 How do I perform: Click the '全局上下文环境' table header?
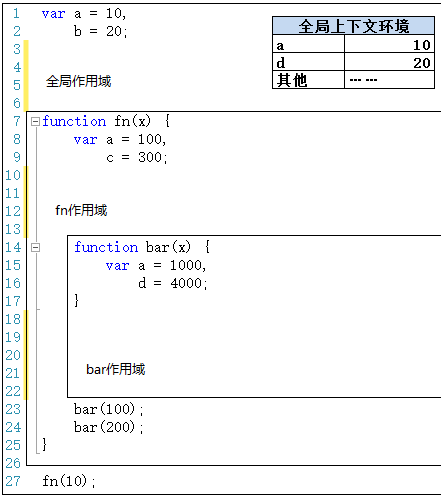(x=353, y=26)
